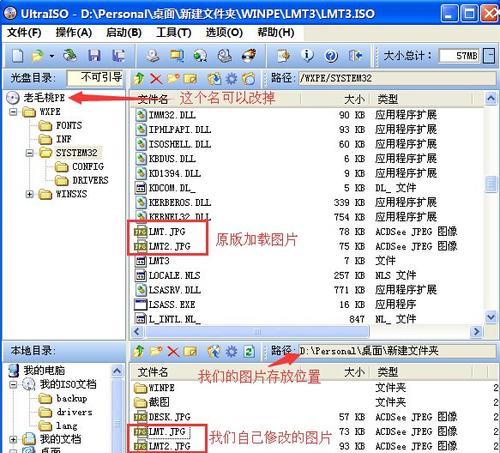Click the Burn CD image icon

pos(249,55)
